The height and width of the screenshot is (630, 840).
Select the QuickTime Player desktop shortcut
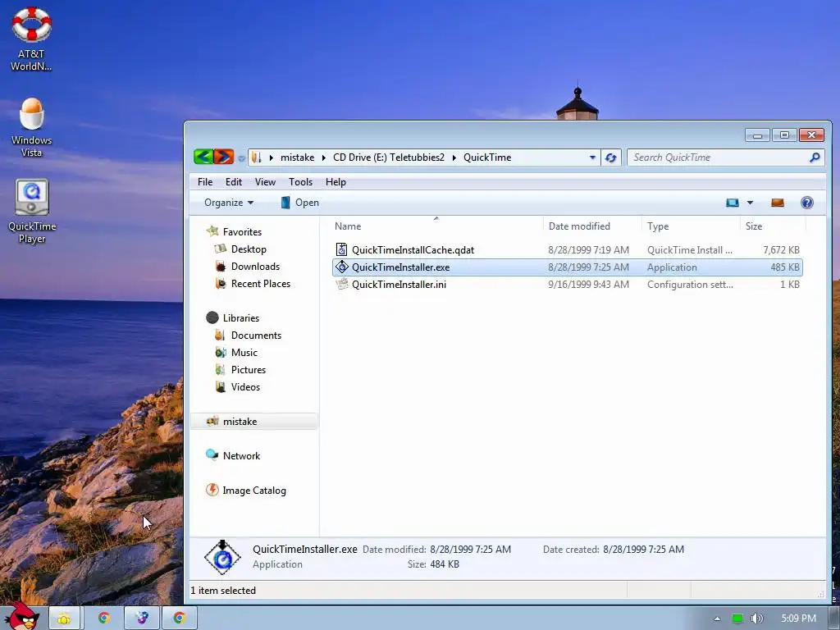pos(32,211)
